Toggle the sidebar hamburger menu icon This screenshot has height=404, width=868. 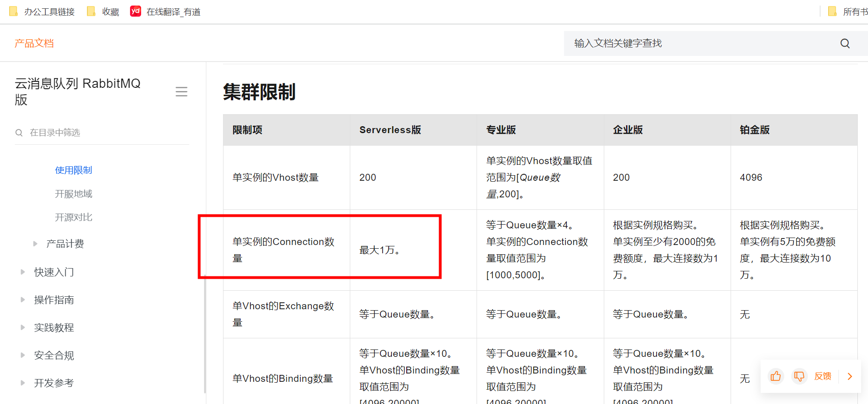click(x=181, y=92)
